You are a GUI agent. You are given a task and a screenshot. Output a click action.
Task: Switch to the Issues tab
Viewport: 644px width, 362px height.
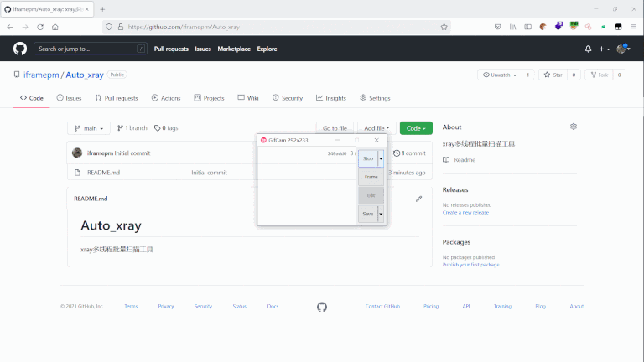tap(69, 98)
